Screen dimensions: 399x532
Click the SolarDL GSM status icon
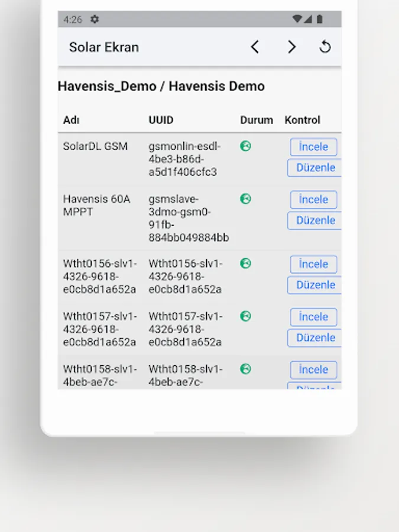tap(246, 146)
